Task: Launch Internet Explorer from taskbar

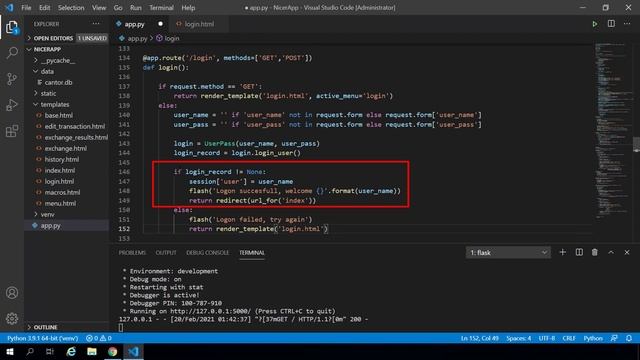Action: [x=71, y=351]
